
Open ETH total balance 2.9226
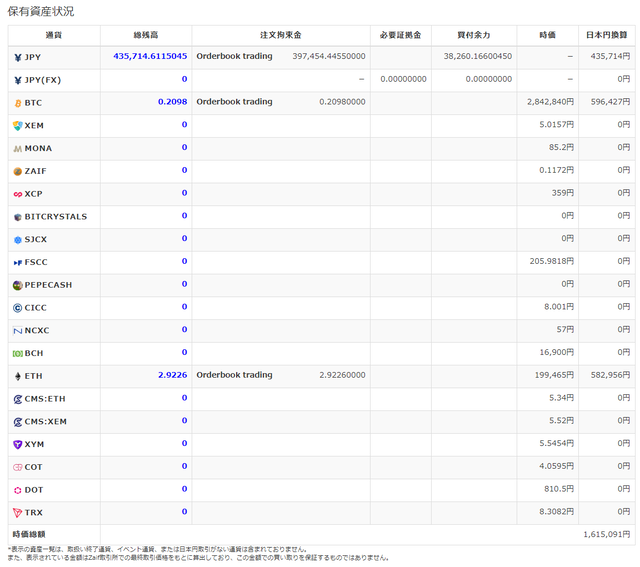pos(173,375)
